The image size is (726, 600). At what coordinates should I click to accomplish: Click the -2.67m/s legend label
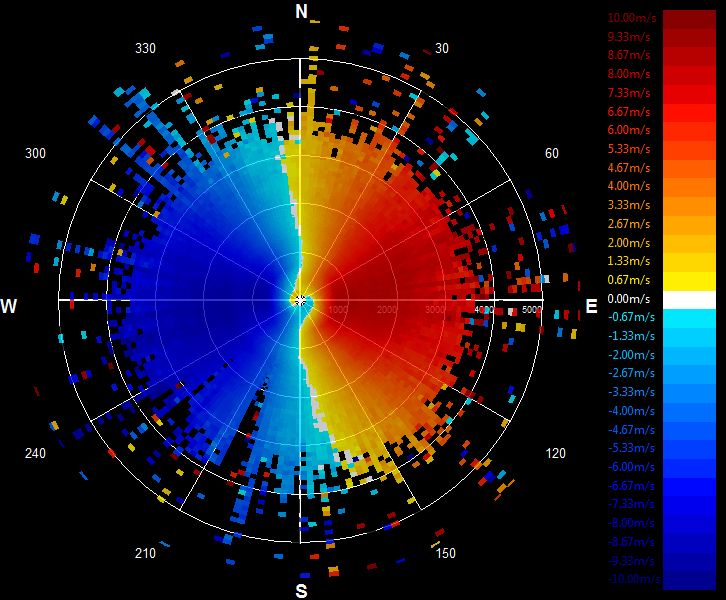pyautogui.click(x=631, y=373)
